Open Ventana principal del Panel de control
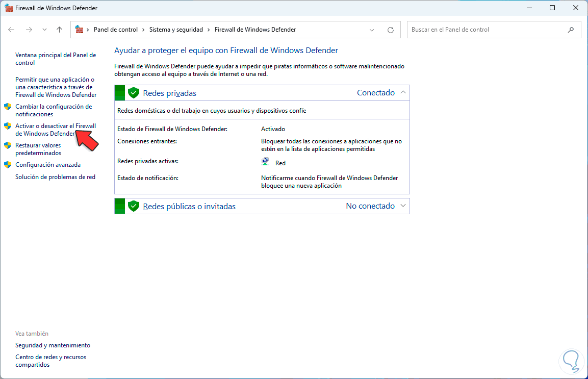The height and width of the screenshot is (379, 588). (56, 59)
